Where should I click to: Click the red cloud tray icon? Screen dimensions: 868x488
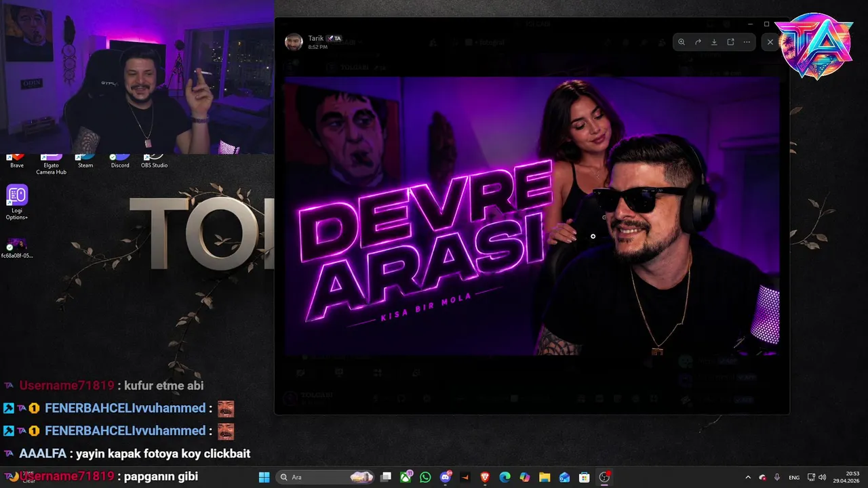coord(763,477)
